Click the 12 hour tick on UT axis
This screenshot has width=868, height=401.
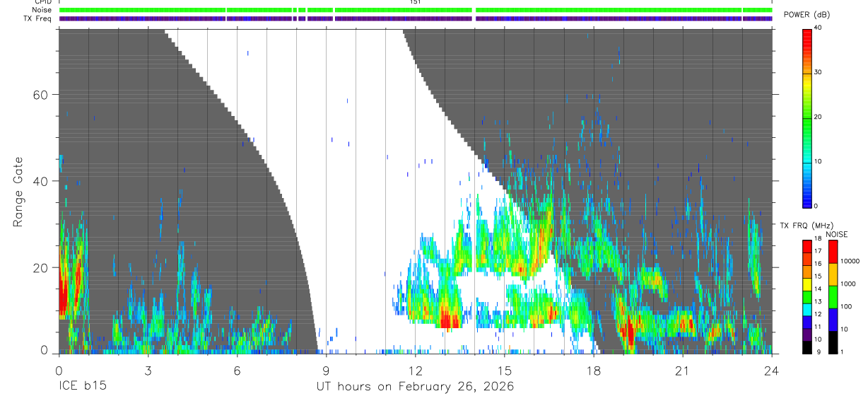pyautogui.click(x=415, y=371)
